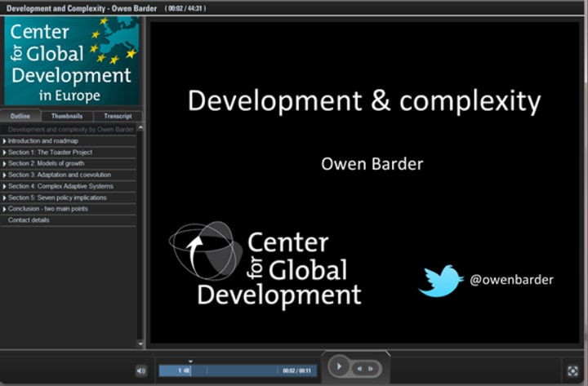This screenshot has width=588, height=386.
Task: Click the 'Development and Complexity - Owen Barder' window title
Action: (82, 8)
